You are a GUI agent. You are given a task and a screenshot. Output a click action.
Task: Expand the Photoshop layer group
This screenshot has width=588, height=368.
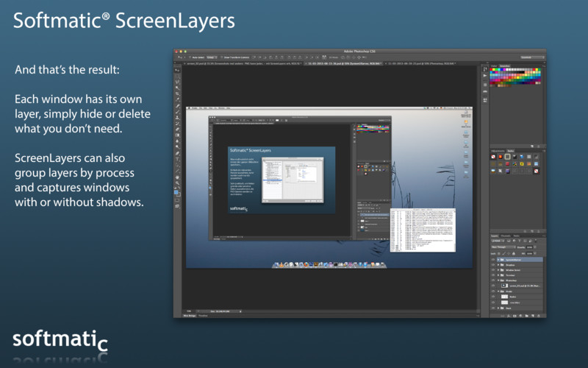coord(499,280)
